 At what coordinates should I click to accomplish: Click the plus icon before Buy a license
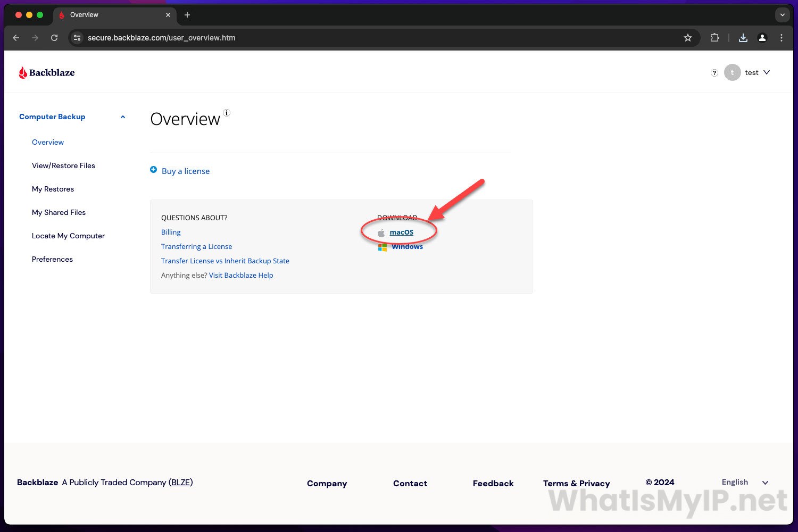click(153, 170)
